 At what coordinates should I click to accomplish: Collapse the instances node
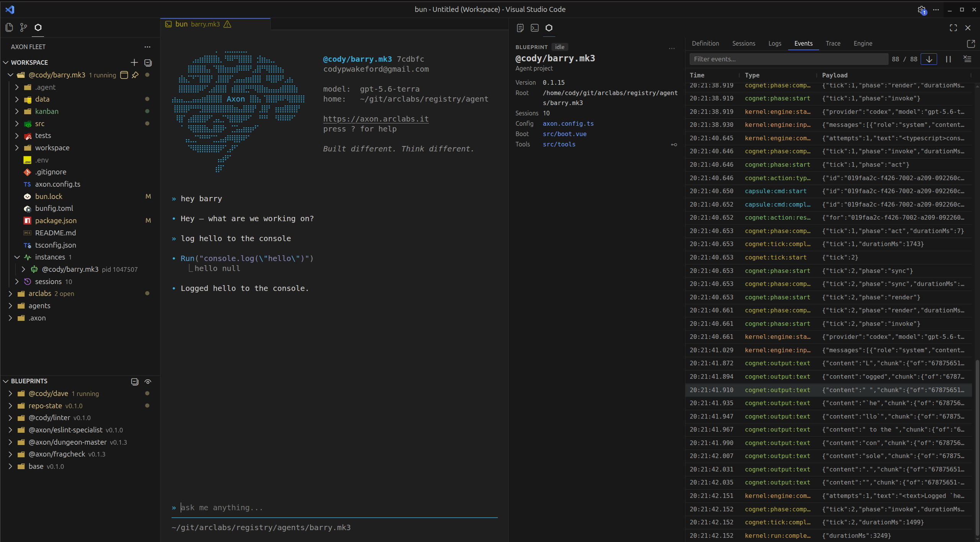point(17,257)
